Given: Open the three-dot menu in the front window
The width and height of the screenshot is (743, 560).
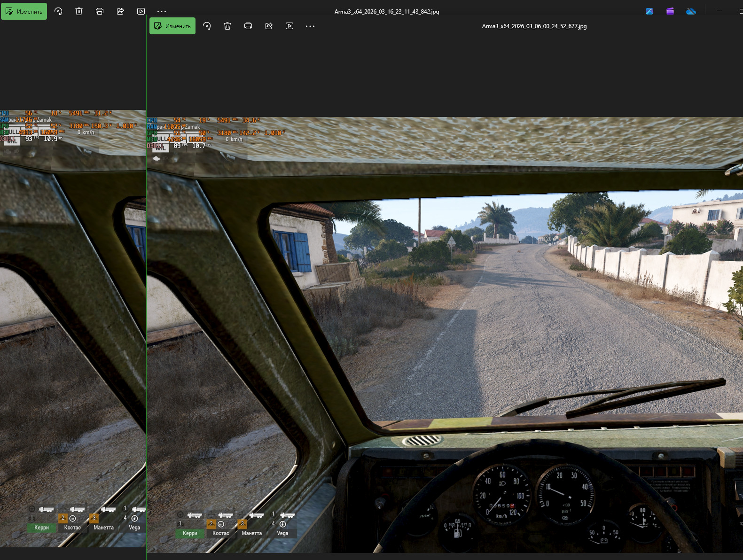Looking at the screenshot, I should [x=310, y=26].
